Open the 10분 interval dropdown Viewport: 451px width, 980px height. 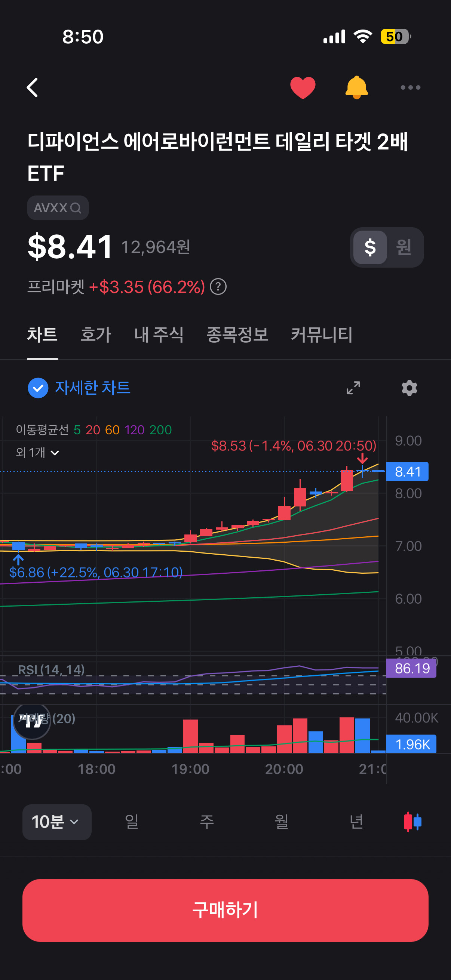[x=57, y=822]
